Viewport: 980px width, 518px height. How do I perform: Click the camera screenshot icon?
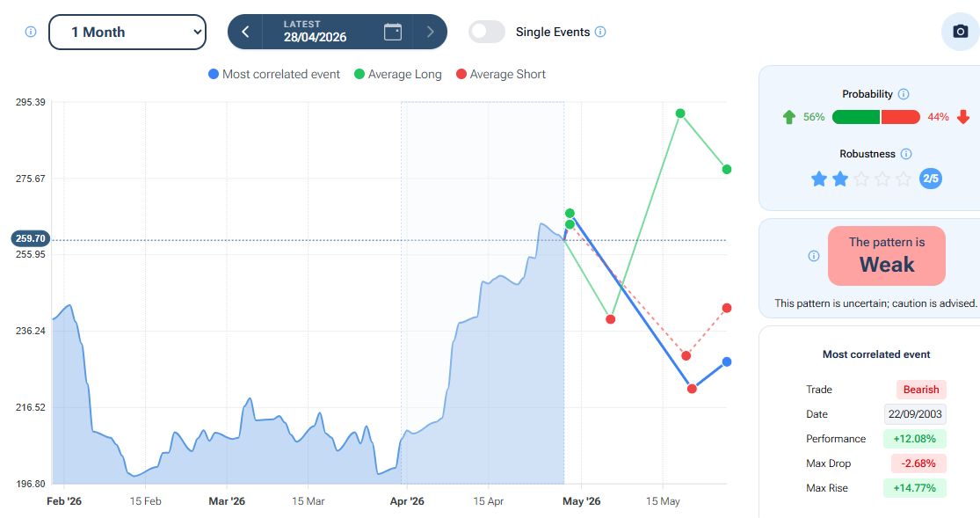click(x=960, y=32)
